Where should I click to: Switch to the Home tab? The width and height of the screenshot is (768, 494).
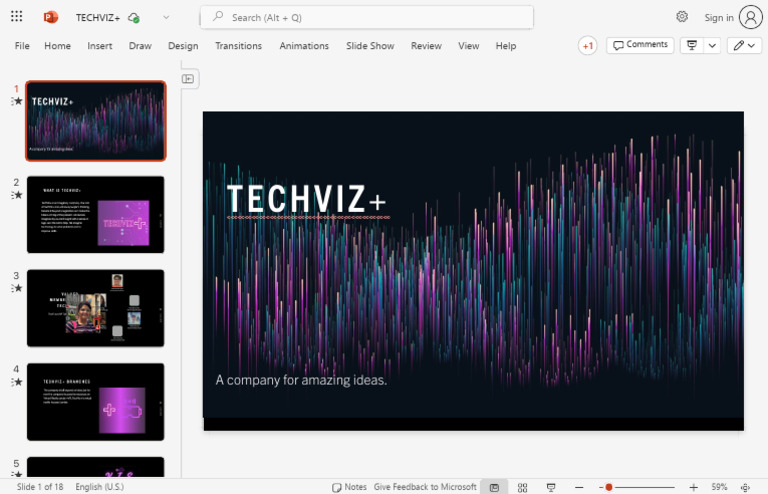[57, 46]
